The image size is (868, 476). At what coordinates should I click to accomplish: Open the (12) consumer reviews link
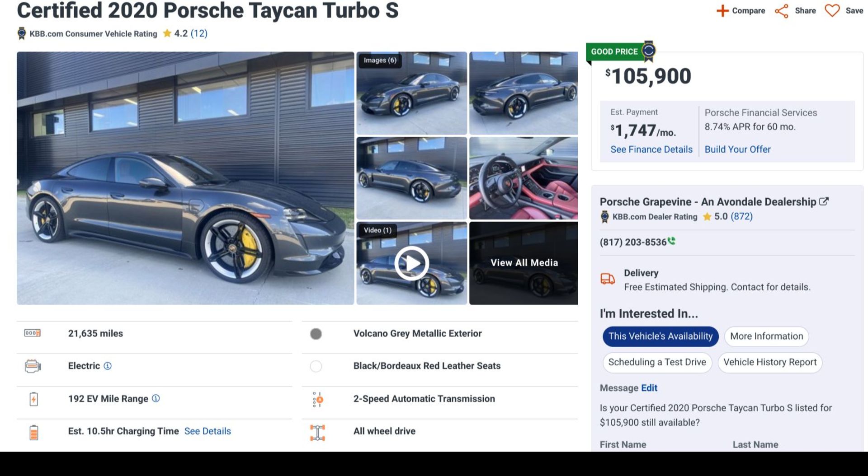(199, 33)
